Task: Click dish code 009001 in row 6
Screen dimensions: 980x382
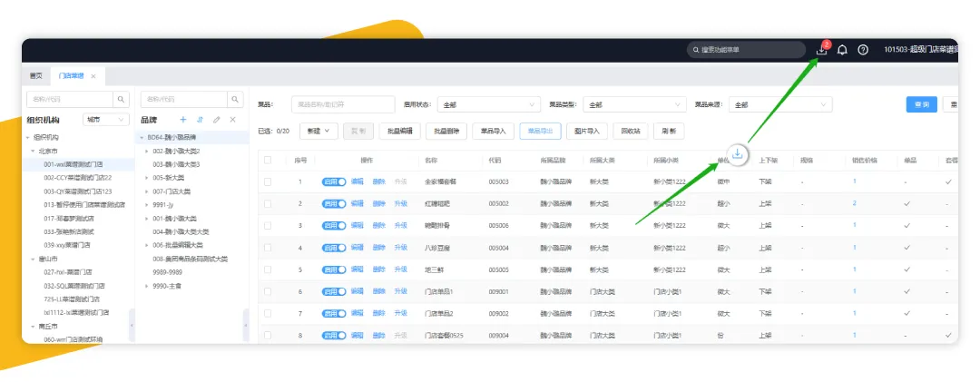Action: pos(498,291)
